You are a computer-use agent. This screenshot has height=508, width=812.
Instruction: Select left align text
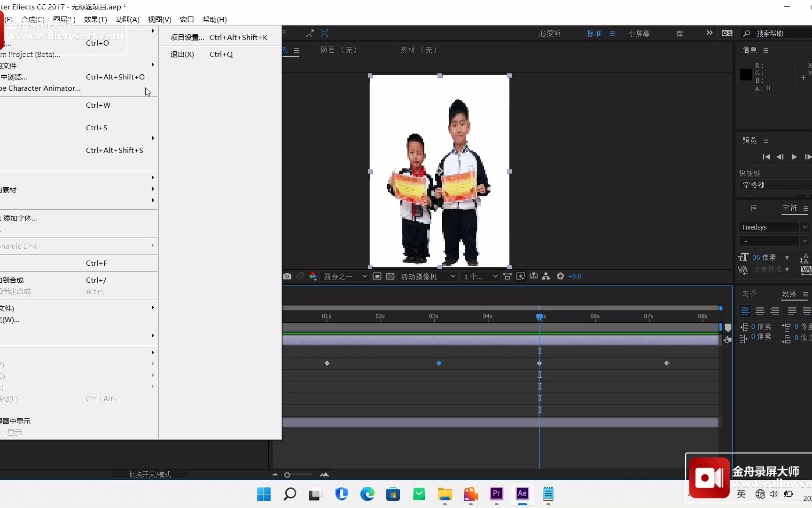(x=745, y=311)
